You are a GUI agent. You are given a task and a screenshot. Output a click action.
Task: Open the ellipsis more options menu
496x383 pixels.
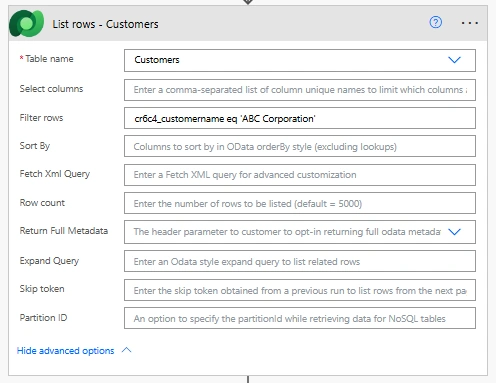point(470,23)
